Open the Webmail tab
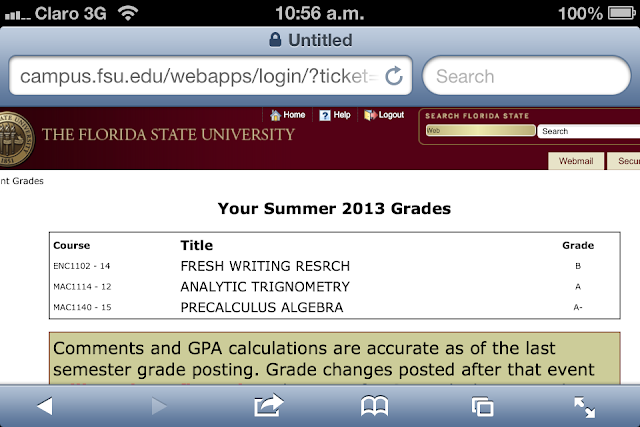The height and width of the screenshot is (427, 640). click(576, 160)
